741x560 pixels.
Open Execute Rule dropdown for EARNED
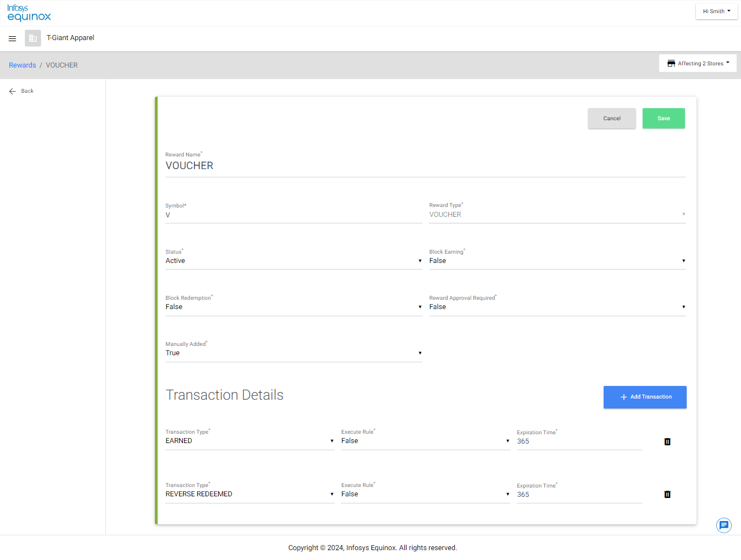425,441
